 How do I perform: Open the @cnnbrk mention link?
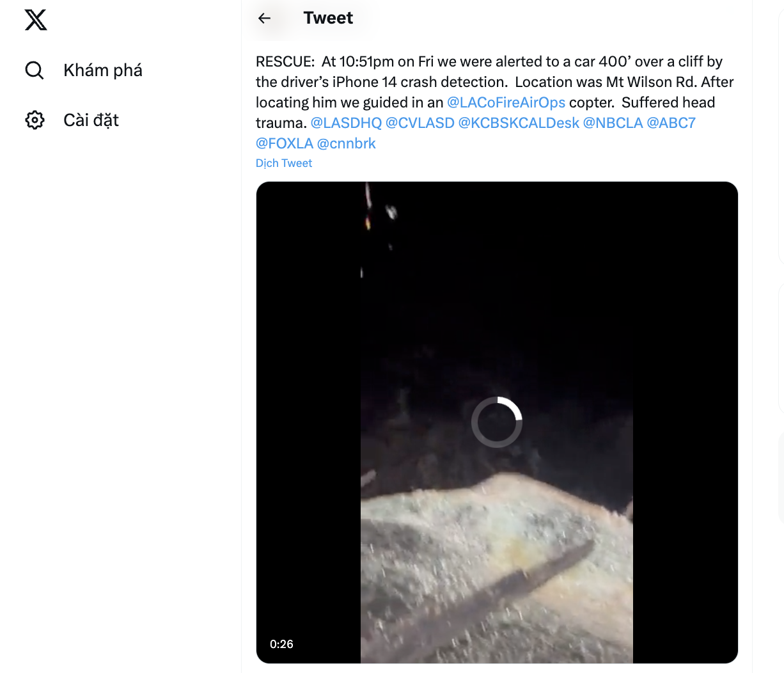click(x=347, y=143)
